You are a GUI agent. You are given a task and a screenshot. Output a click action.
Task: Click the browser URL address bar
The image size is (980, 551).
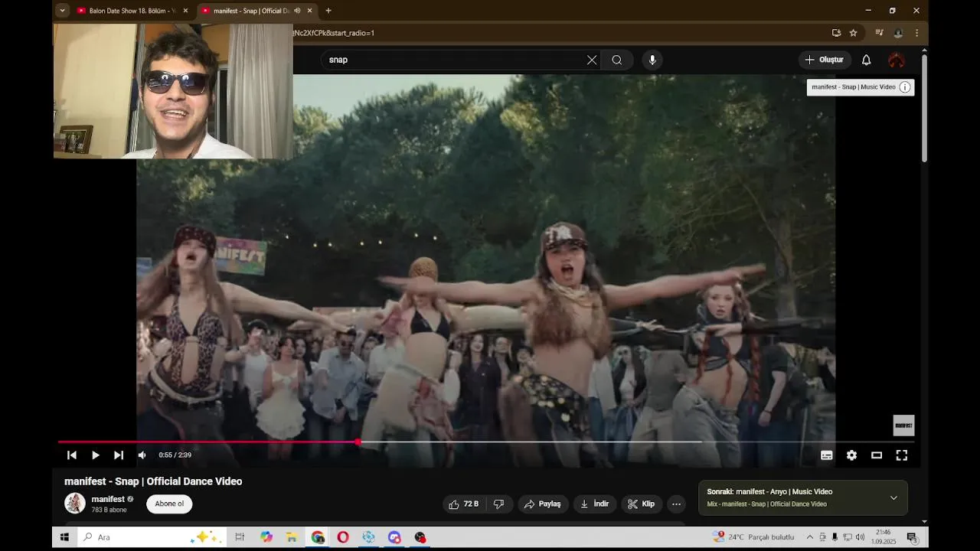559,33
